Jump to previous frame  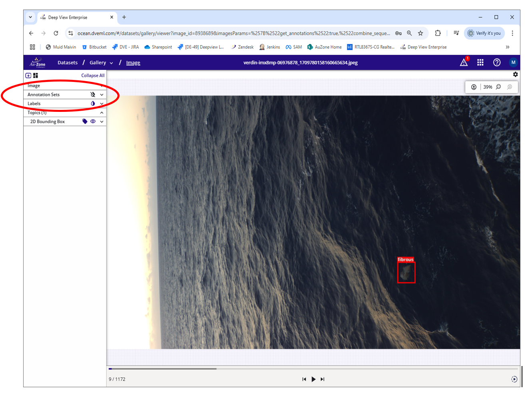304,379
